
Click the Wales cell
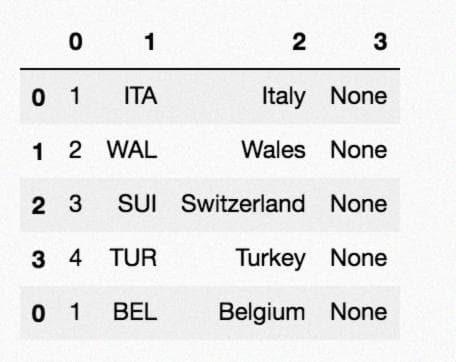[x=273, y=150]
